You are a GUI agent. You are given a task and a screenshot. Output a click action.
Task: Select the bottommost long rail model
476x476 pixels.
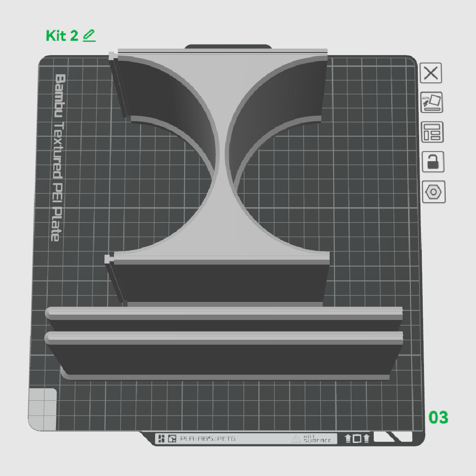tap(224, 355)
